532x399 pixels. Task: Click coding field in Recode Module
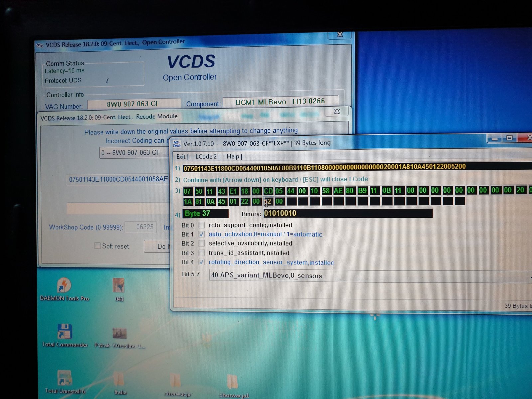tap(118, 179)
